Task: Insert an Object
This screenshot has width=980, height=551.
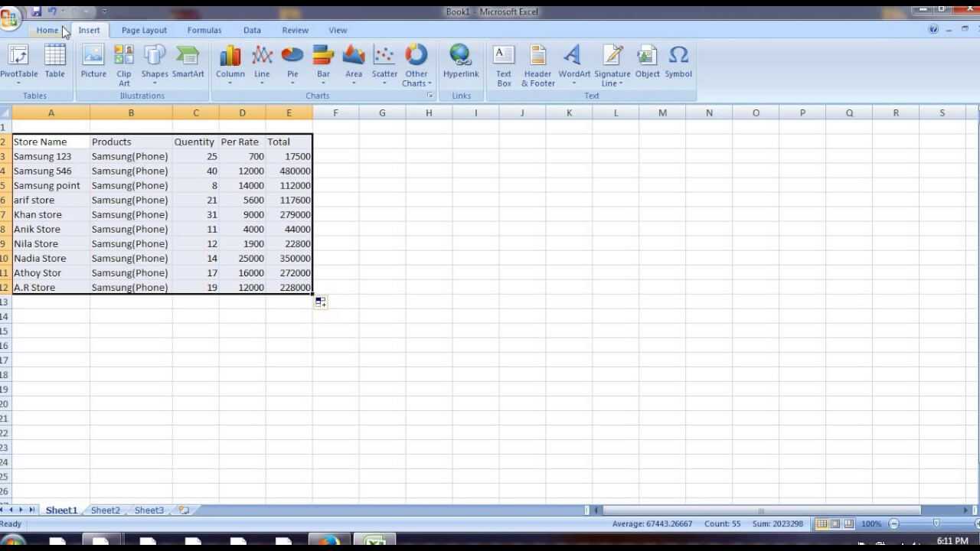Action: (647, 61)
